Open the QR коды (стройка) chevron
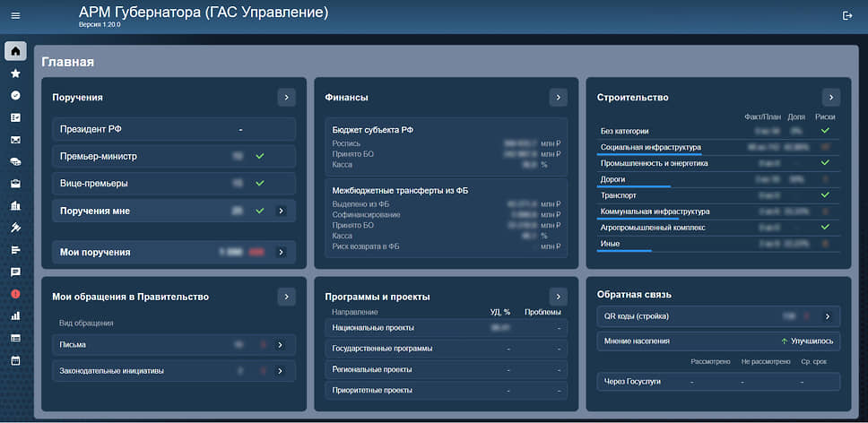 (828, 317)
